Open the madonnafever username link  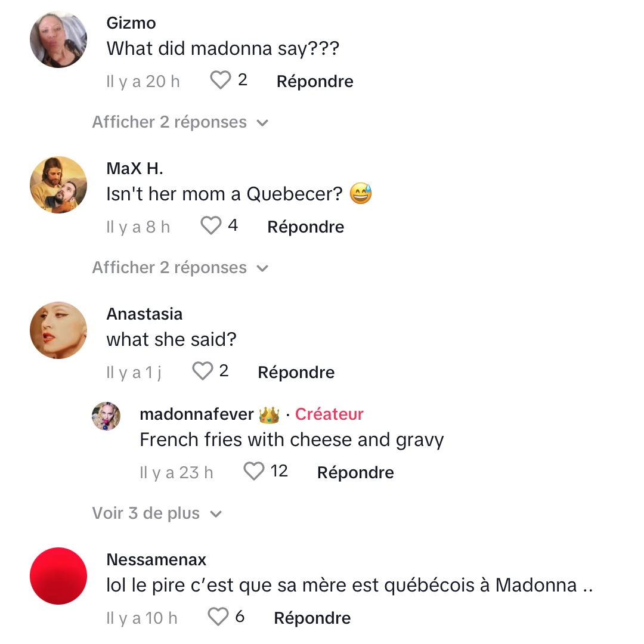197,414
